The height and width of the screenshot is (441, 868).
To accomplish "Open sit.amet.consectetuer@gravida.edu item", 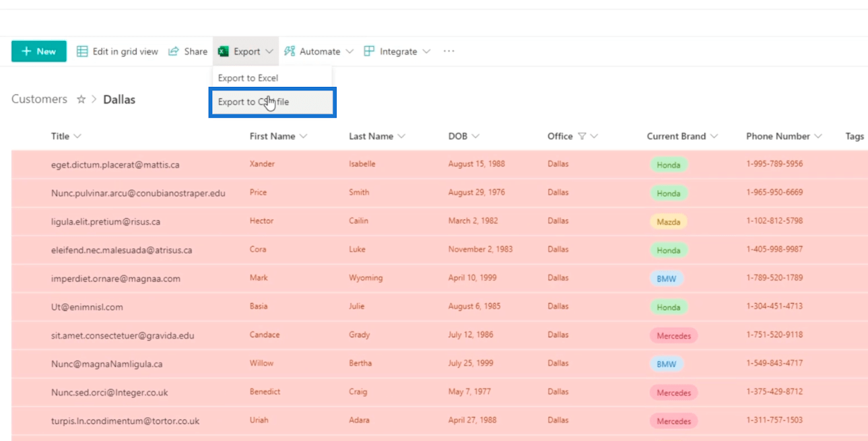I will (x=123, y=335).
